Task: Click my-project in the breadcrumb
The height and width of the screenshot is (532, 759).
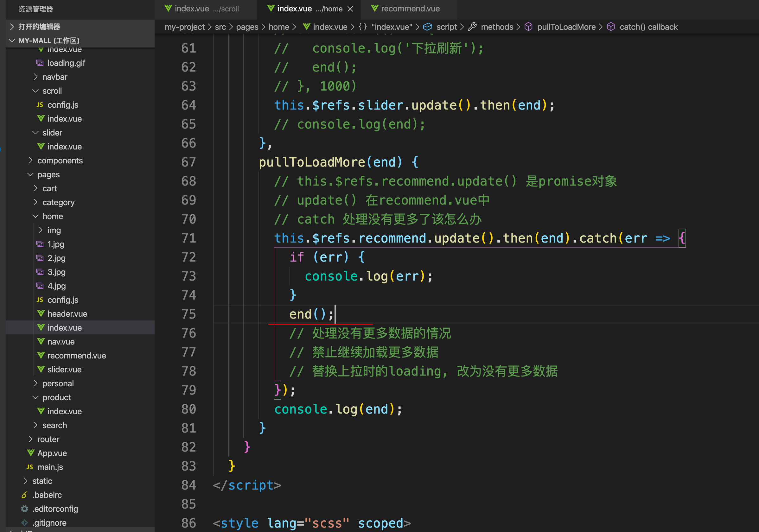Action: pos(184,27)
